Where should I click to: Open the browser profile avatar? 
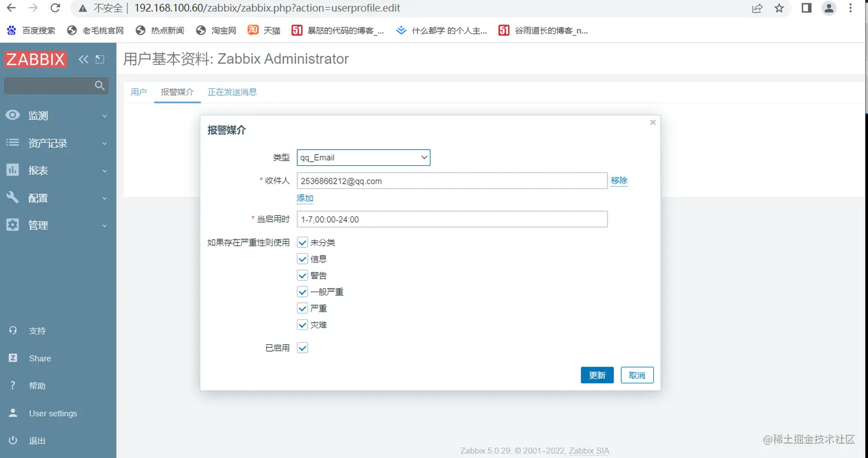click(x=829, y=8)
